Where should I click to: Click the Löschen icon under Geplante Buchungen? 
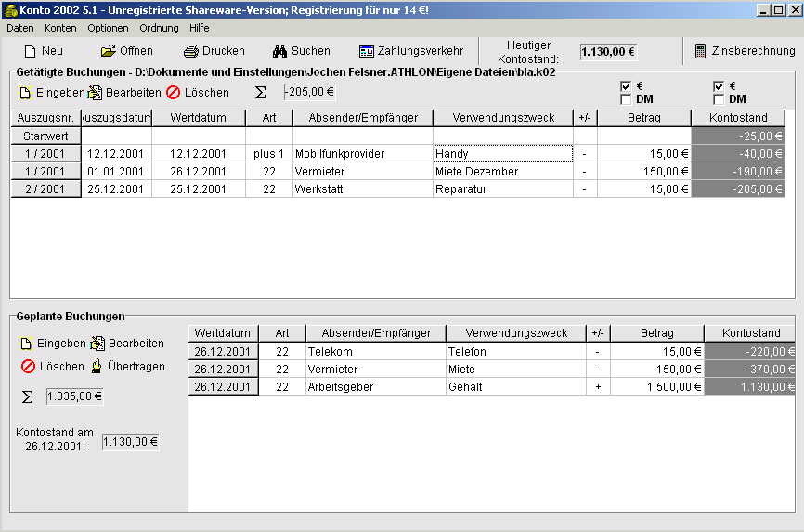tap(28, 367)
